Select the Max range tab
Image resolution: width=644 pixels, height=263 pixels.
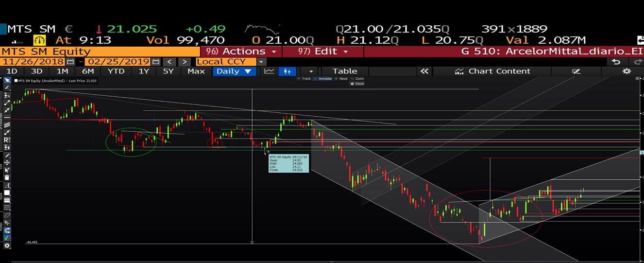coord(196,71)
